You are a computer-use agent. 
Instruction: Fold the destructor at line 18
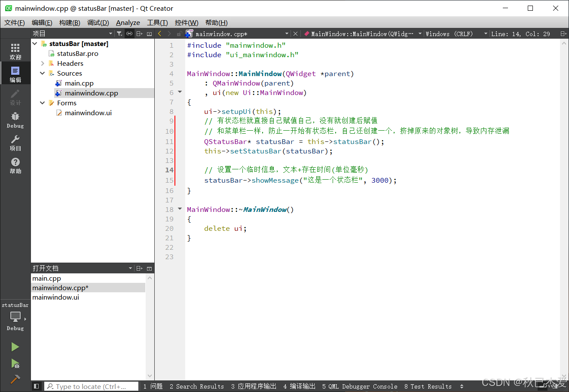tap(180, 209)
